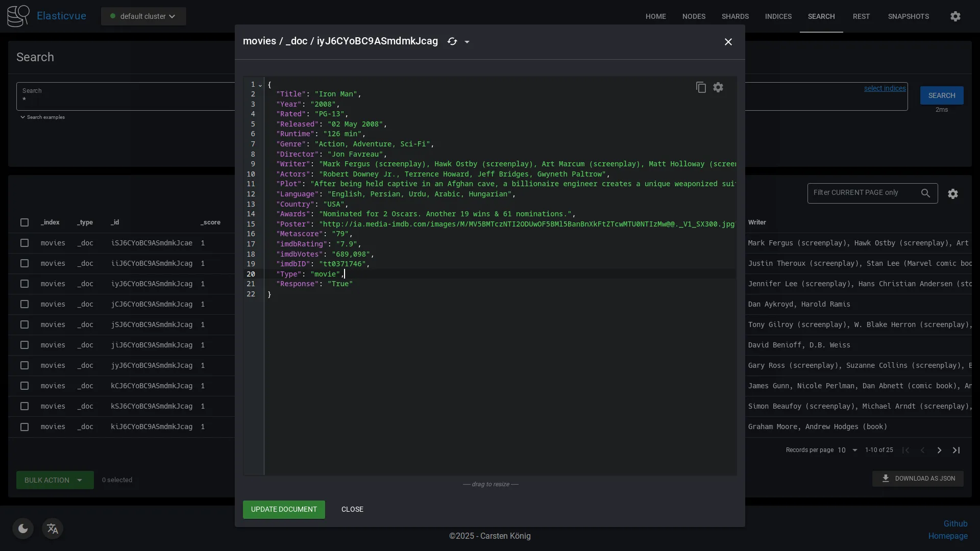Expand the Records per page dropdown
This screenshot has height=551, width=980.
pyautogui.click(x=848, y=450)
